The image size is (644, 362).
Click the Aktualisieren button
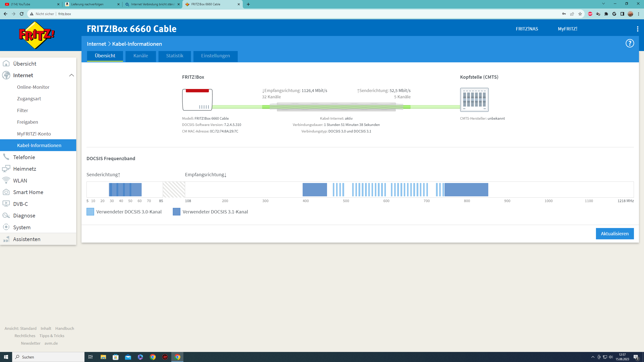click(x=615, y=234)
